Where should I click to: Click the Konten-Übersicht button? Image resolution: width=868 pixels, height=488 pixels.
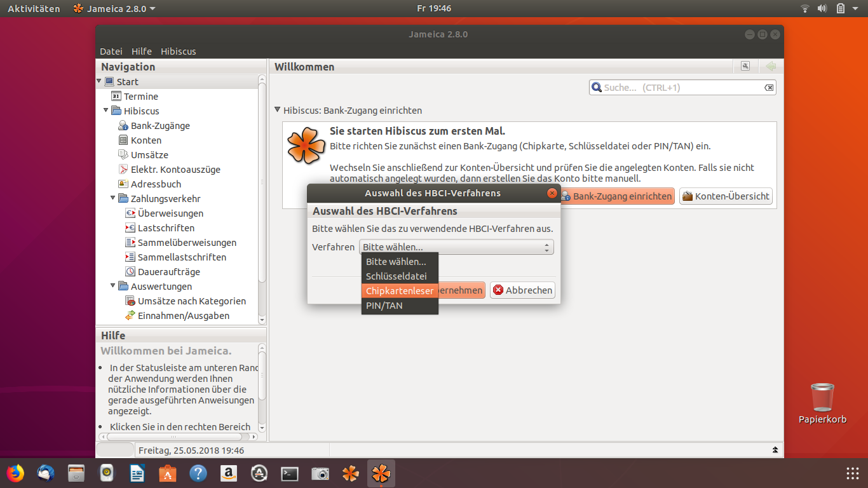click(x=726, y=196)
